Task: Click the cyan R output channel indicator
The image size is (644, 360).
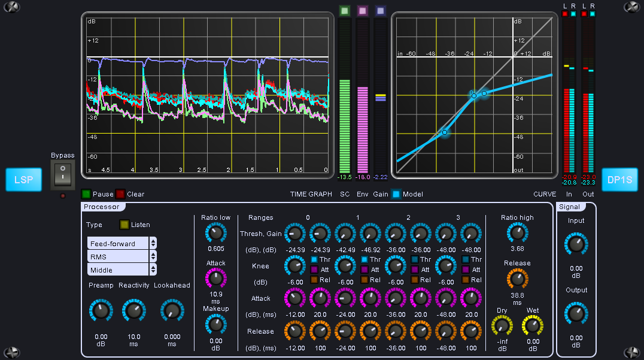Action: pyautogui.click(x=593, y=13)
